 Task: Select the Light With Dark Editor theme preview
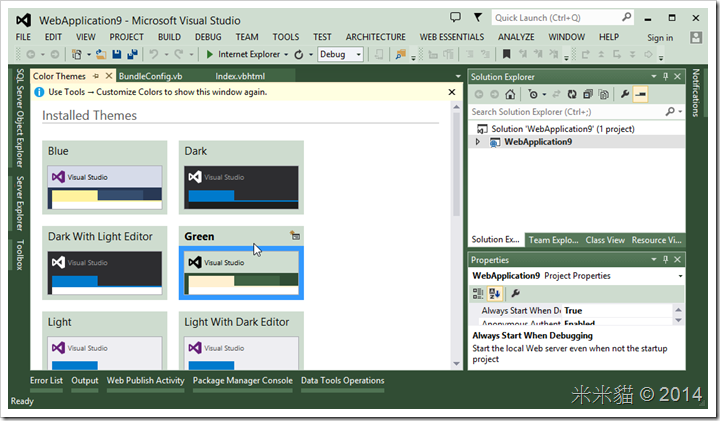tap(241, 353)
